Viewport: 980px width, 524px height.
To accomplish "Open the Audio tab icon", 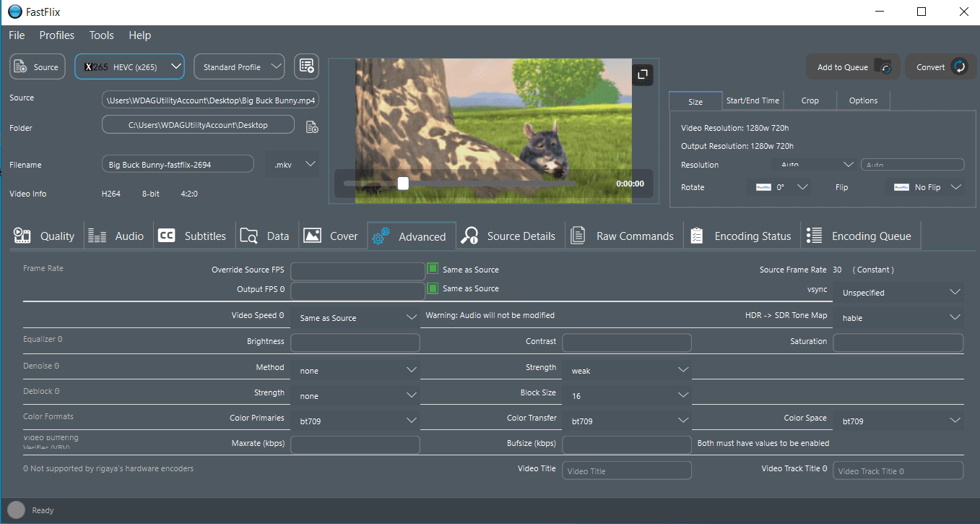I will pos(97,236).
